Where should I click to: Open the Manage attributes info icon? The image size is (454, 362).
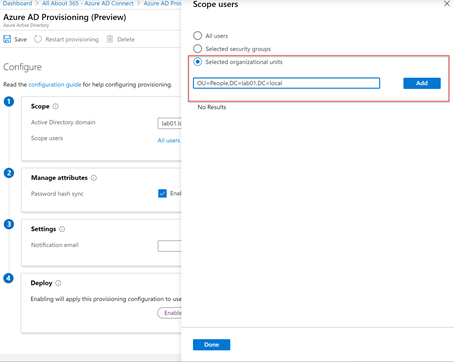[94, 178]
